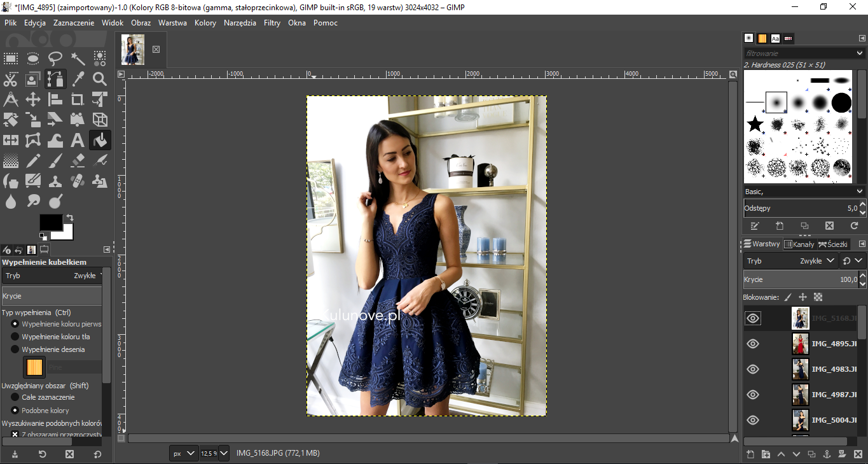
Task: Select the Eraser tool
Action: coord(78,160)
